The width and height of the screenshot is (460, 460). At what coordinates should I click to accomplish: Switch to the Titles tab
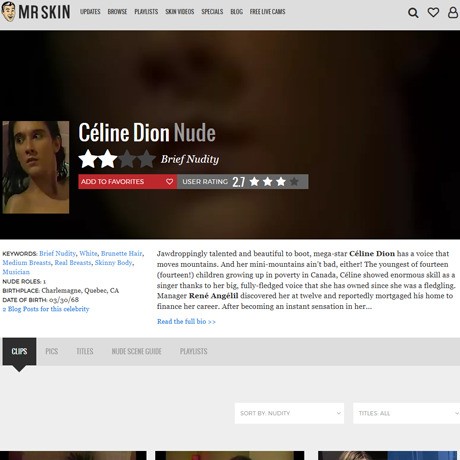point(85,351)
